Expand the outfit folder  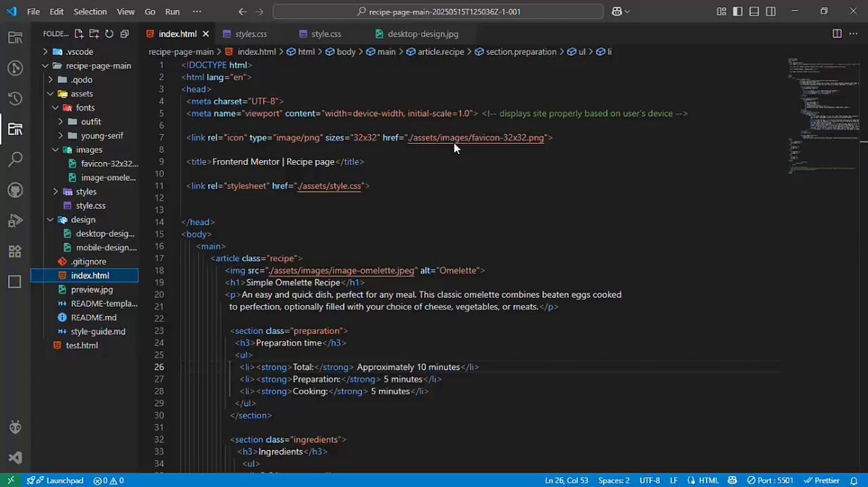click(x=61, y=122)
